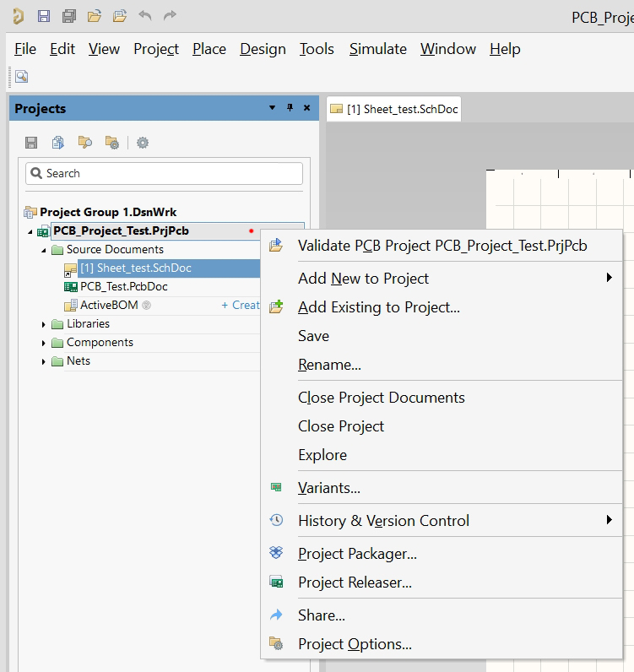Choose Close Project in context menu
Viewport: 634px width, 672px height.
[442, 426]
